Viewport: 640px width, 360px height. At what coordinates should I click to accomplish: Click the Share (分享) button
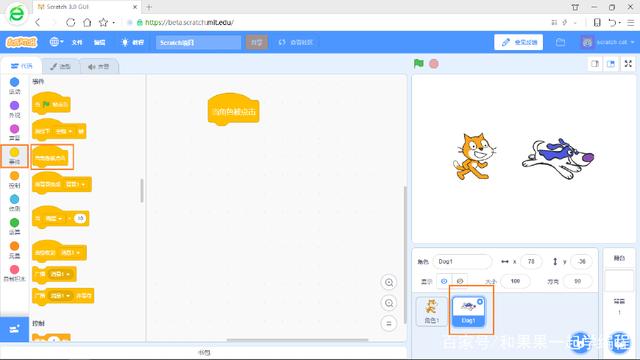pyautogui.click(x=256, y=42)
